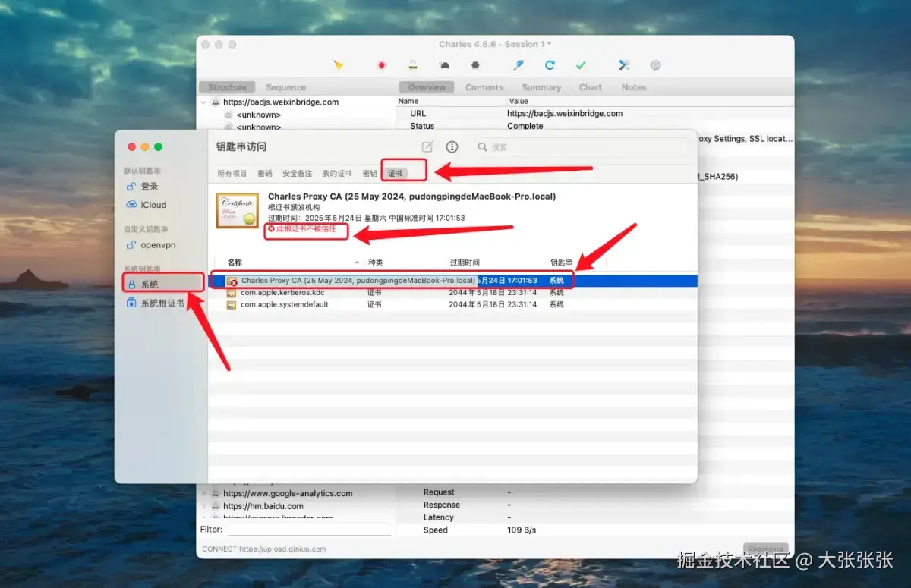Open the Chart tab in Charles

click(590, 87)
